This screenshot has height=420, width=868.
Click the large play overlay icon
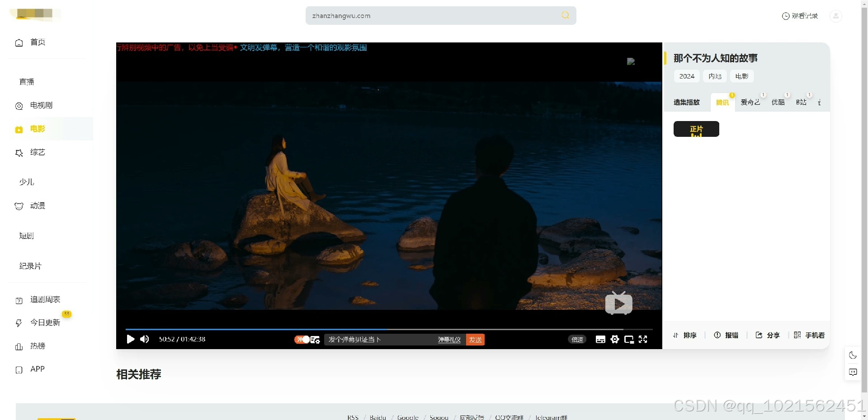618,303
